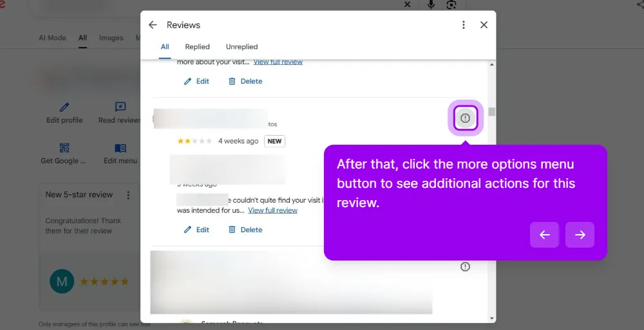Search by image with the lens icon
Viewport: 644px width, 330px height.
[451, 5]
